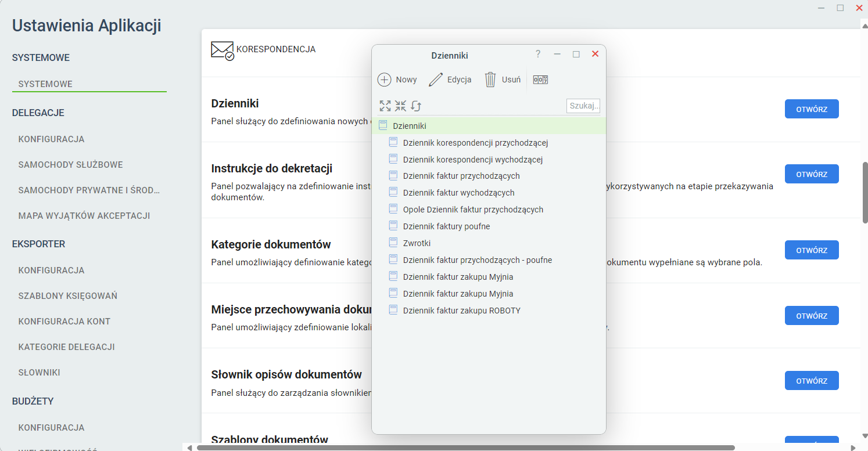The width and height of the screenshot is (868, 451).
Task: Click the Instrukcje do dekretacji heading
Action: [271, 169]
